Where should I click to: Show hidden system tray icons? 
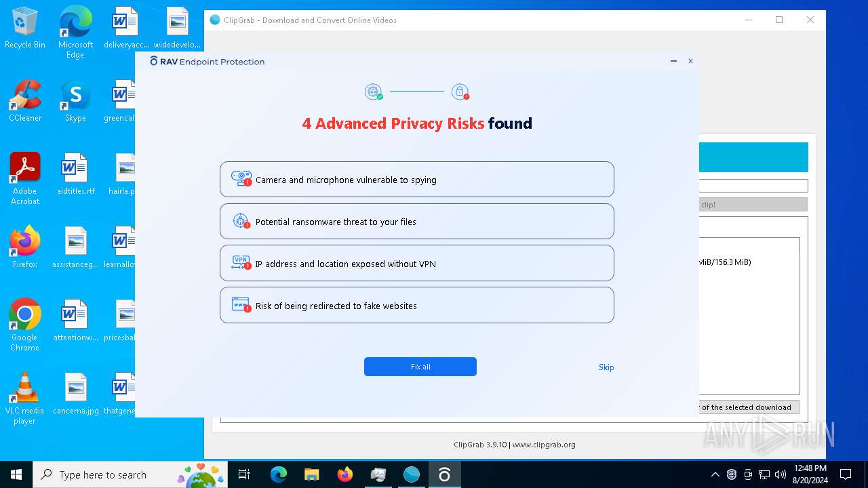[715, 474]
